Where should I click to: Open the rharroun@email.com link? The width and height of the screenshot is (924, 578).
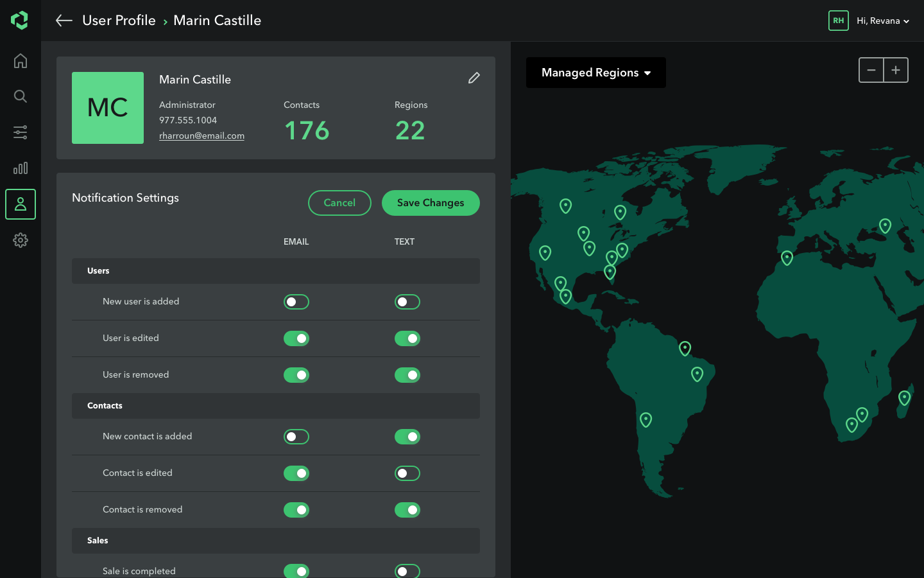(201, 136)
